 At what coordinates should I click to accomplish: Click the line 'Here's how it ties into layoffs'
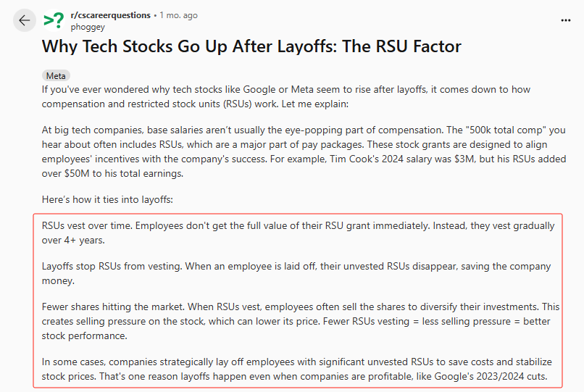tap(107, 200)
